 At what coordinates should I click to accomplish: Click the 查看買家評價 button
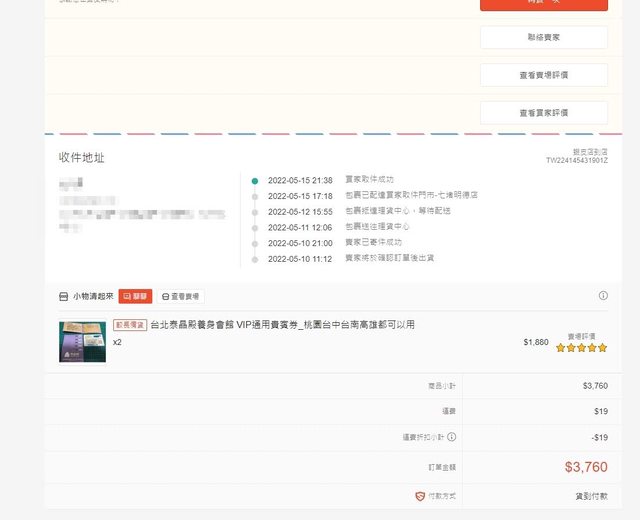543,112
